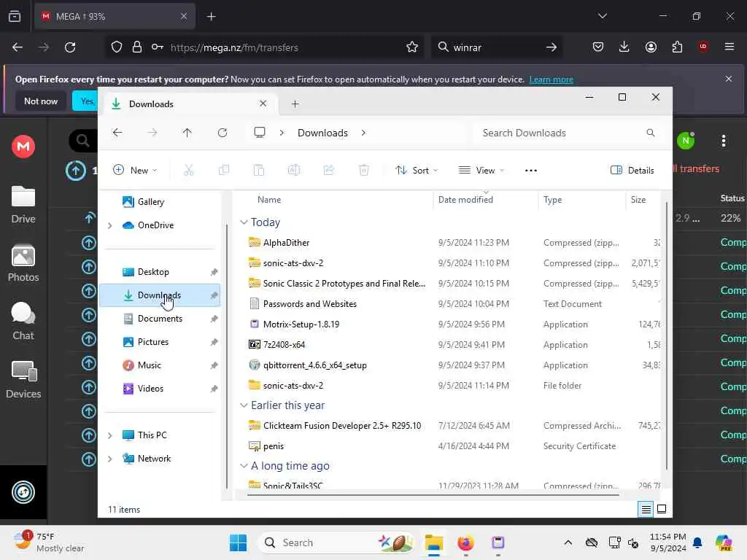Image resolution: width=747 pixels, height=560 pixels.
Task: Click the MEGA logo at top of sidebar
Action: [x=23, y=146]
